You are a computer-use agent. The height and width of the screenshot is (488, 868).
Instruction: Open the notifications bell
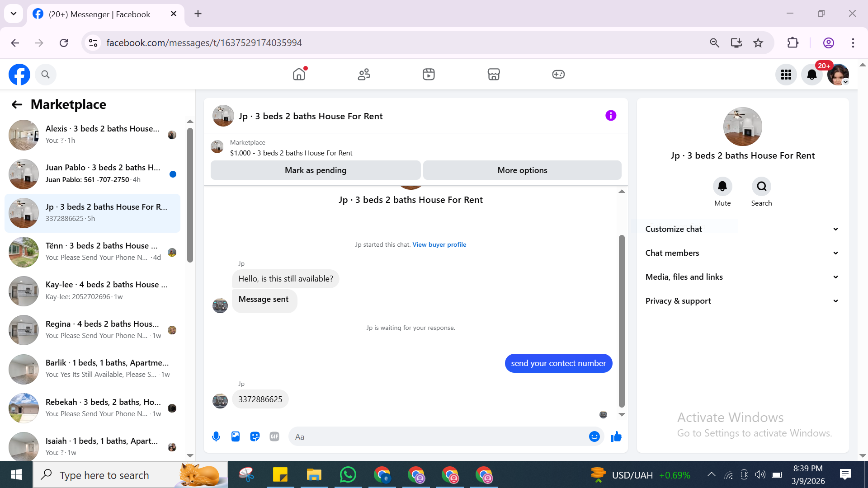point(811,75)
